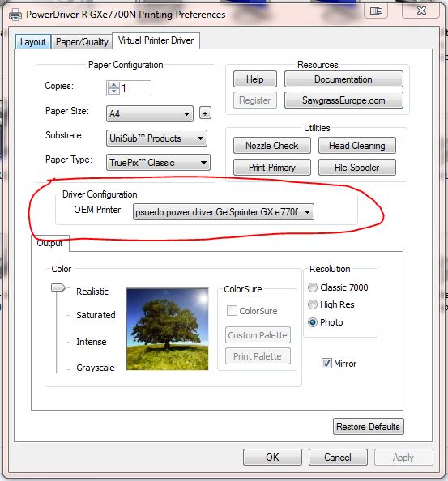The image size is (448, 481).
Task: Click the printer icon in title bar
Action: pyautogui.click(x=15, y=15)
